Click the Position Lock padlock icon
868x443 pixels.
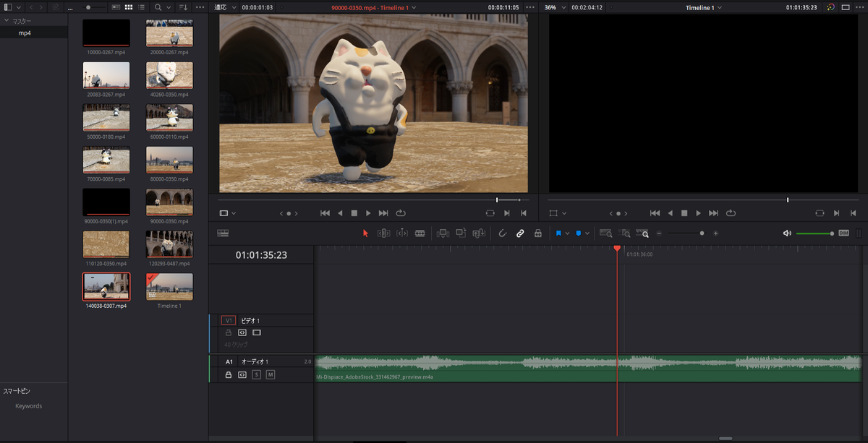pyautogui.click(x=537, y=233)
